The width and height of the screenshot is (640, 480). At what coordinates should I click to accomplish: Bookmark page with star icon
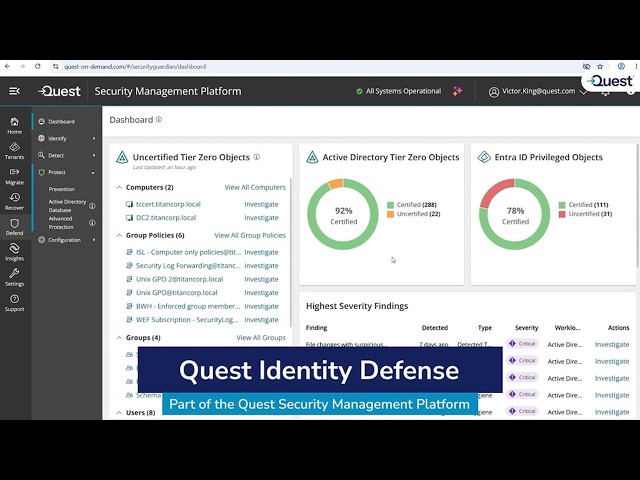(x=600, y=66)
